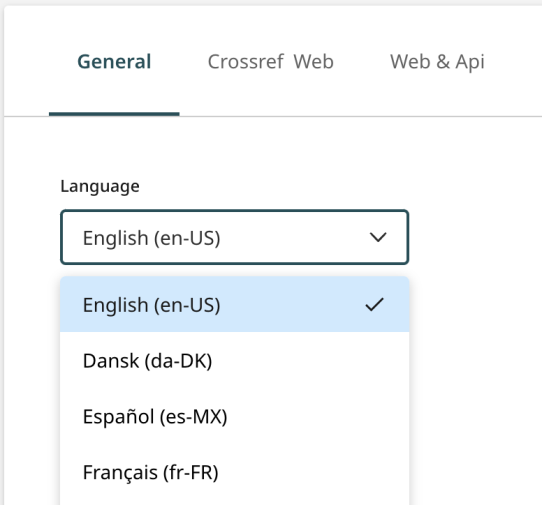Select Dansk (da-DK) from the language list

coord(235,361)
